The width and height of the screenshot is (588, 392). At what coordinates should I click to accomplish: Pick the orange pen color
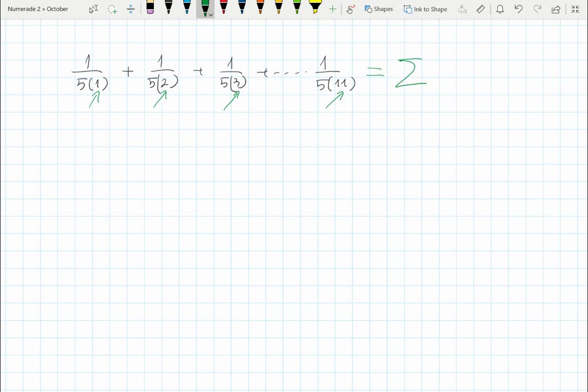coord(260,9)
